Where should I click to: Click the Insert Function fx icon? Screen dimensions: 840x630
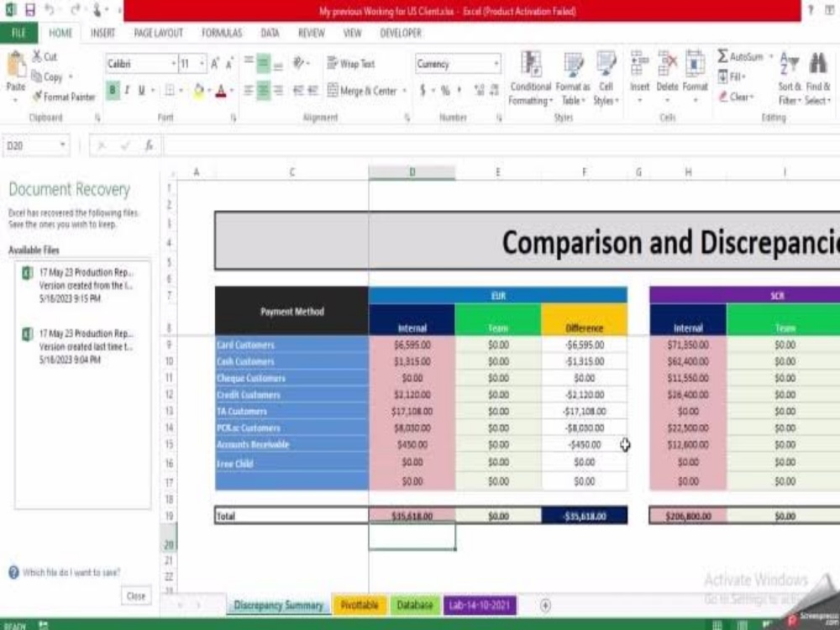click(x=149, y=145)
